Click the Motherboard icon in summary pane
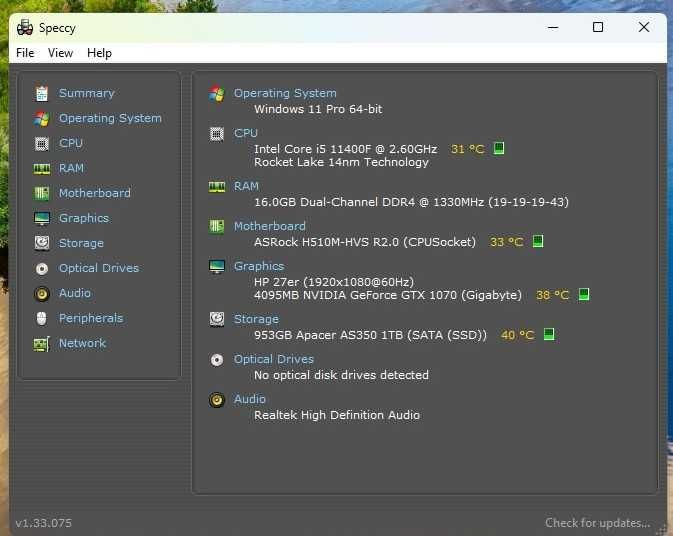Viewport: 673px width, 536px height. [x=217, y=226]
